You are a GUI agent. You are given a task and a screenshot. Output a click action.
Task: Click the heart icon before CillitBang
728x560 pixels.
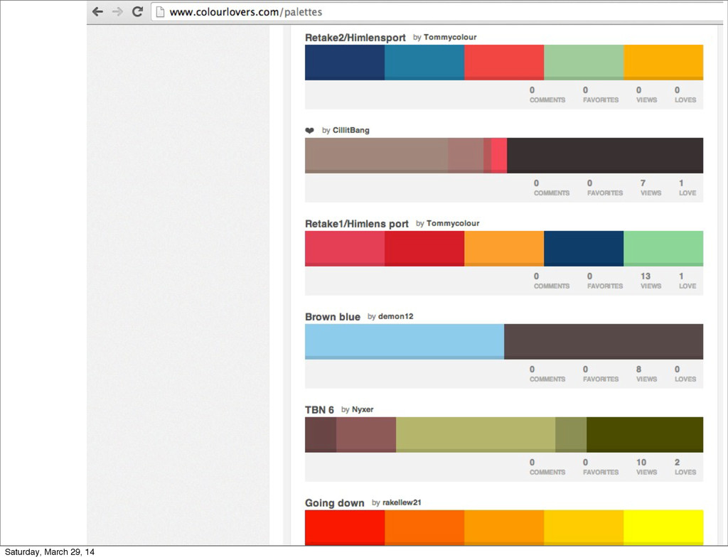(310, 130)
